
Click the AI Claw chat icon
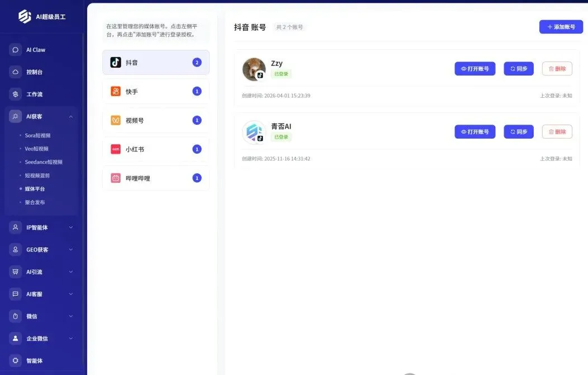[x=16, y=50]
